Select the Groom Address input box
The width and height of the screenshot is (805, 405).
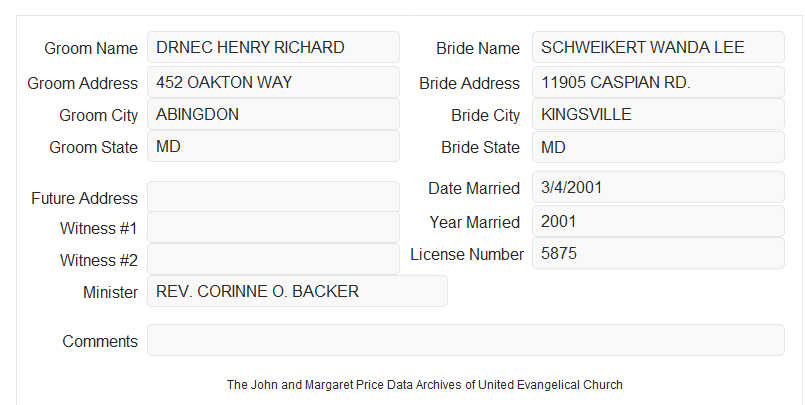(273, 82)
